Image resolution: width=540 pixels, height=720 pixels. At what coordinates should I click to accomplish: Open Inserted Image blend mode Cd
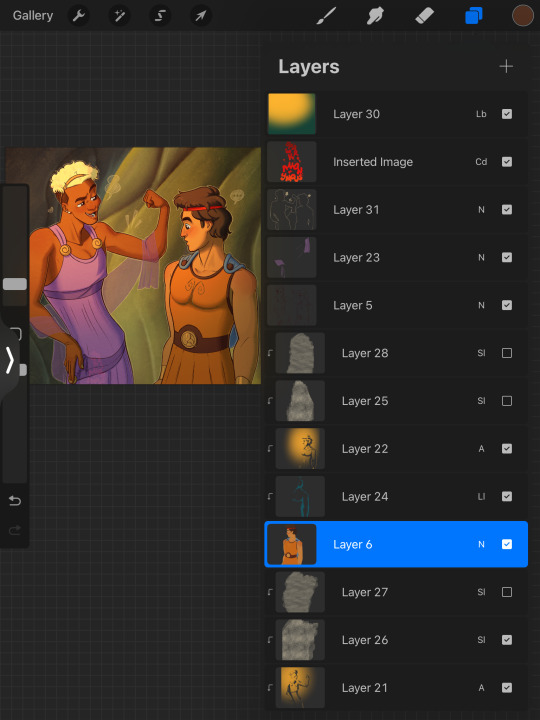pos(481,162)
